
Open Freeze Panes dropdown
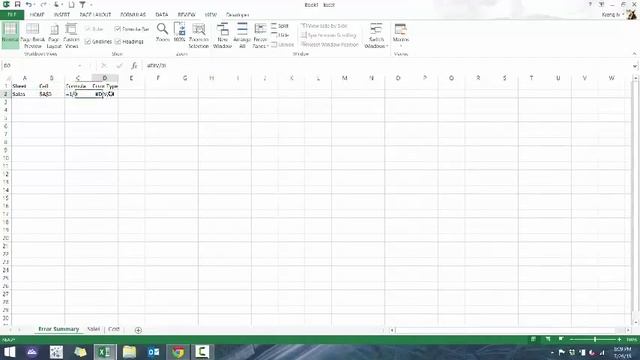[260, 36]
